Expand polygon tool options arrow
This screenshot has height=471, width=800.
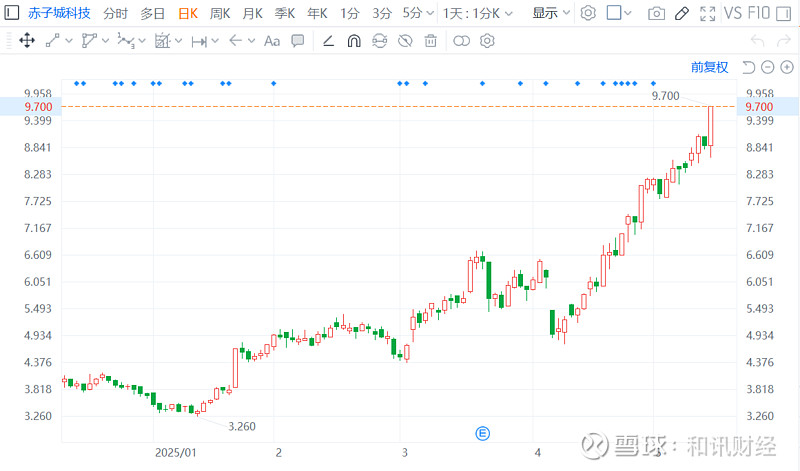[x=105, y=41]
